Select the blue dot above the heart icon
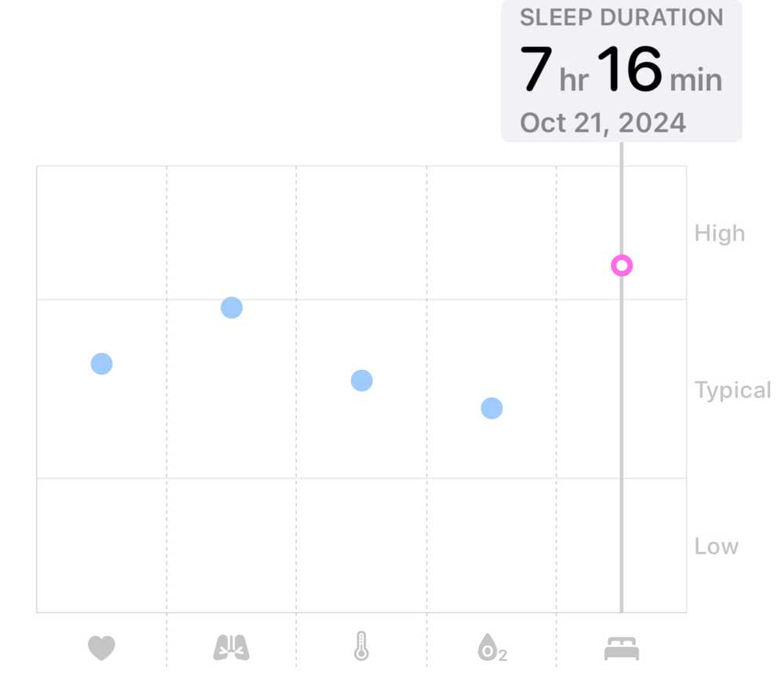This screenshot has height=689, width=784. tap(102, 364)
